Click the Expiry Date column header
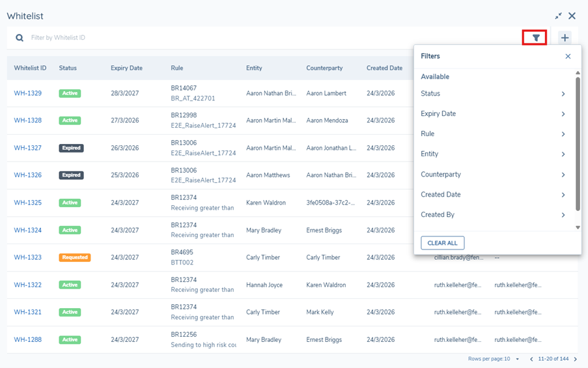This screenshot has width=588, height=368. [x=126, y=68]
